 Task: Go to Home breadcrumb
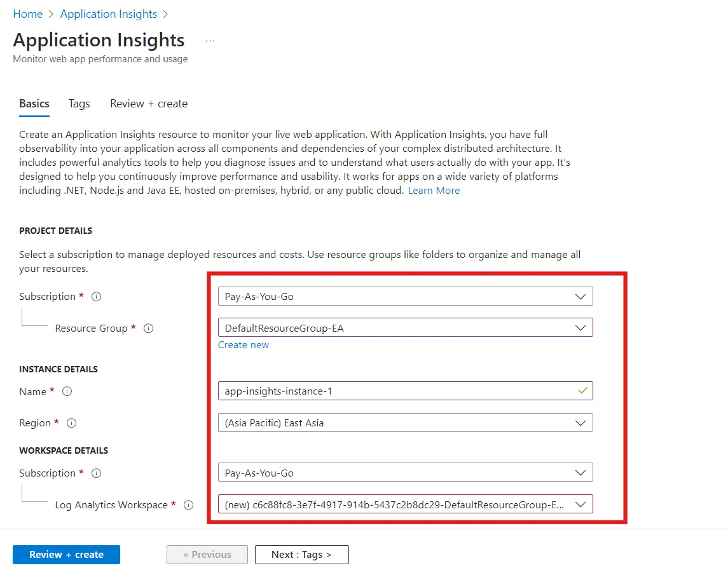tap(28, 15)
